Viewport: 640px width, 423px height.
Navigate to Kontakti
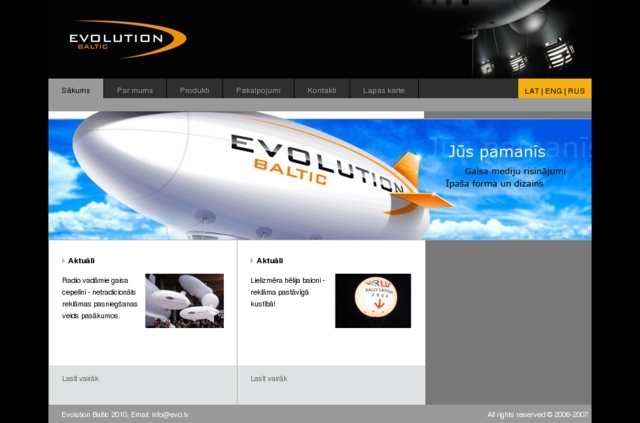click(x=322, y=90)
